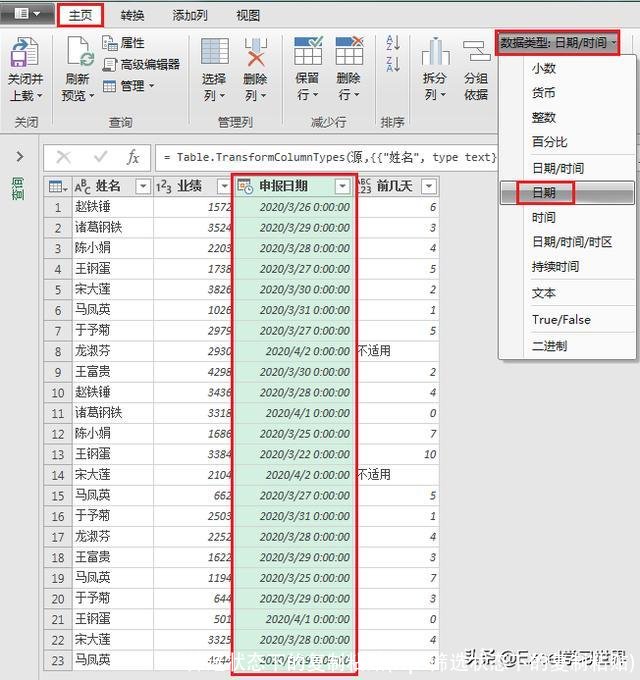Click the 删除列 remove columns icon
The height and width of the screenshot is (680, 640).
pyautogui.click(x=255, y=52)
